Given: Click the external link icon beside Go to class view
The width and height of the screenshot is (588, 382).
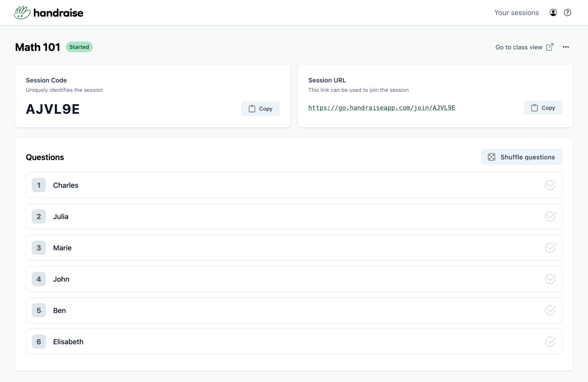Looking at the screenshot, I should [x=549, y=47].
